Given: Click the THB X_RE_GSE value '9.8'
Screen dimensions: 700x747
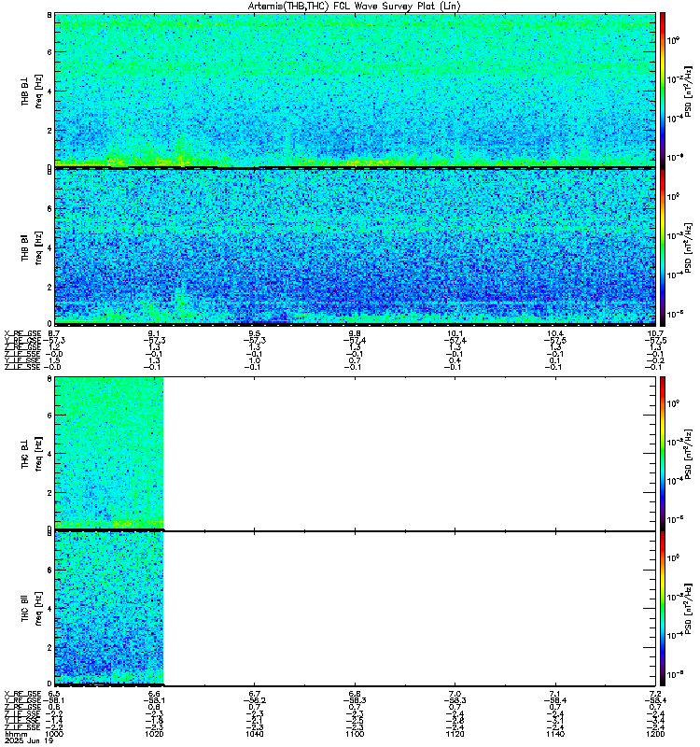Looking at the screenshot, I should 355,333.
